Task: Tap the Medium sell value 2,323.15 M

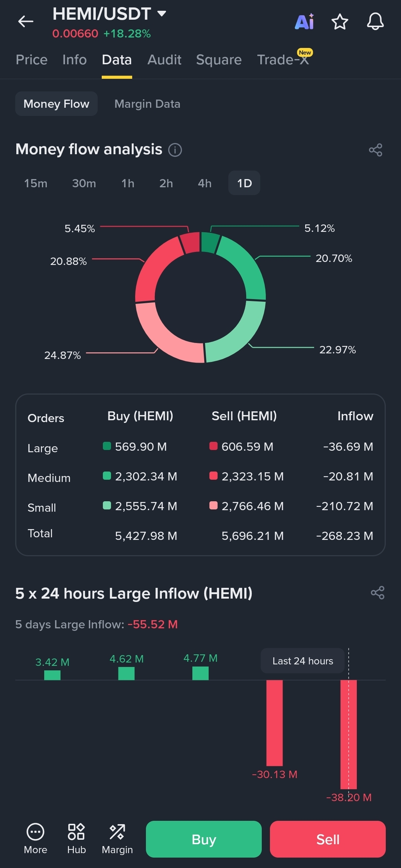Action: [x=252, y=476]
